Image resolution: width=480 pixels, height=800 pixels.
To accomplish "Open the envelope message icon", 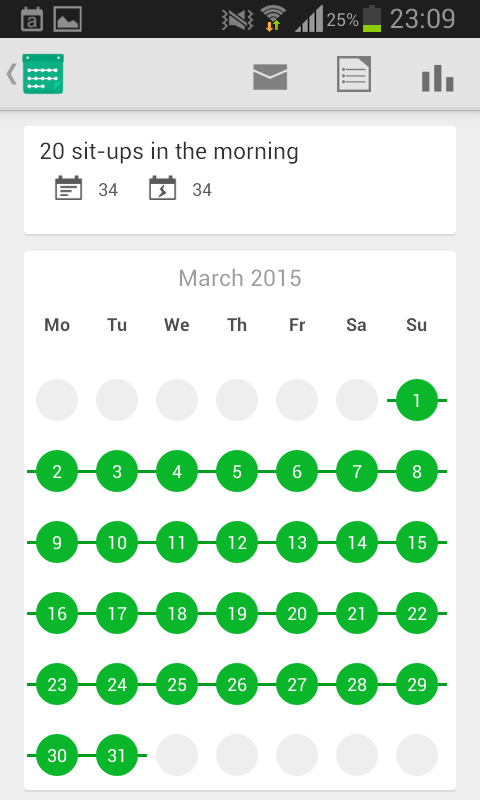I will pos(270,77).
